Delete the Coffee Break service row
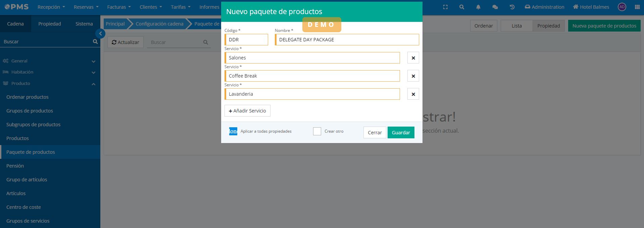Screen dimensions: 644x228 tap(413, 76)
